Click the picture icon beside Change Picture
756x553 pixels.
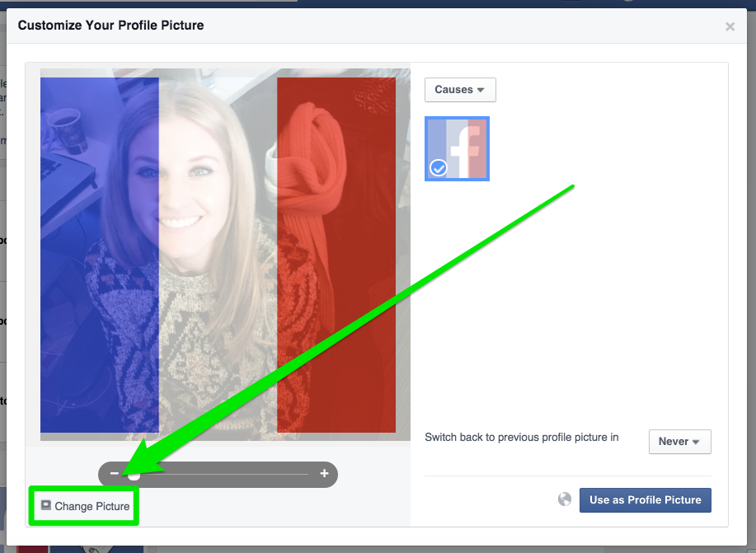(46, 505)
